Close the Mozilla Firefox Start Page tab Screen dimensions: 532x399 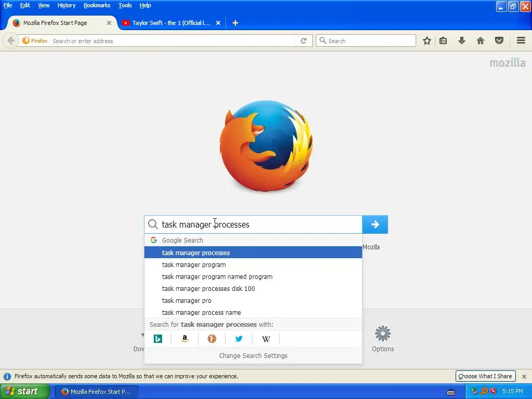[109, 23]
